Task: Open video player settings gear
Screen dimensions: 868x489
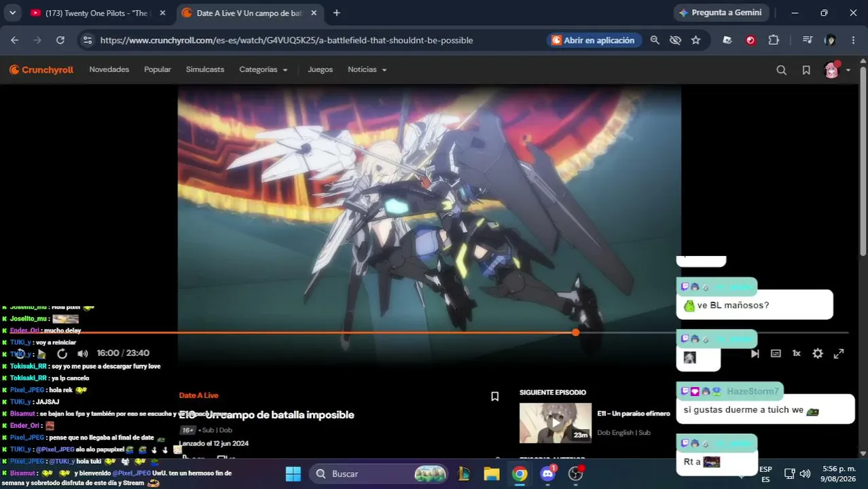Action: click(x=818, y=353)
